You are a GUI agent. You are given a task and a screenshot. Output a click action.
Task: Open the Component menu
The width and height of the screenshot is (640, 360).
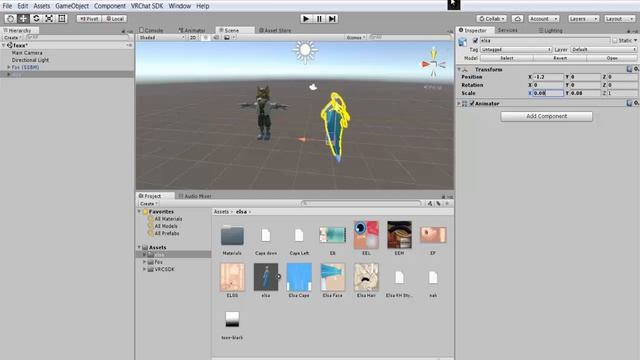pyautogui.click(x=110, y=6)
